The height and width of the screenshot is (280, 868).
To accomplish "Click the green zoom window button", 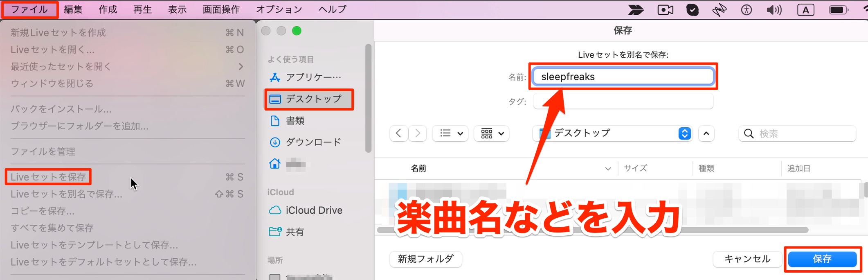I will click(x=297, y=31).
